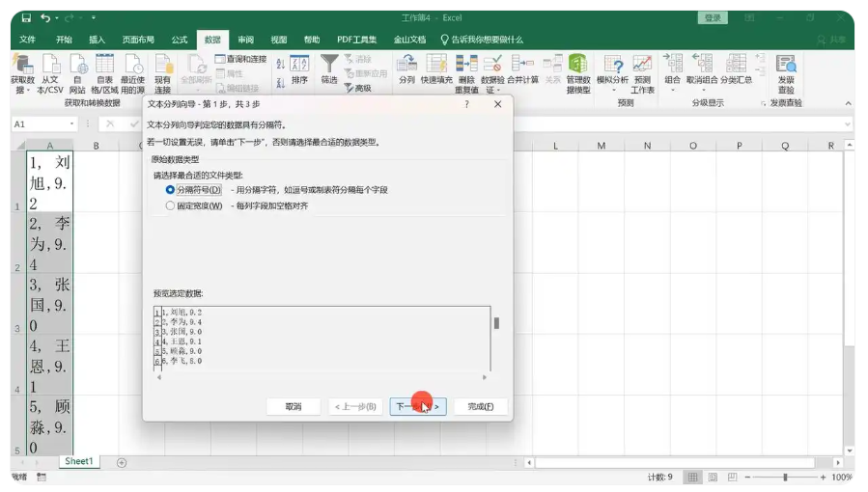The height and width of the screenshot is (492, 868).
Task: Open Manage Data Model (管理数据模型) icon
Action: (577, 68)
